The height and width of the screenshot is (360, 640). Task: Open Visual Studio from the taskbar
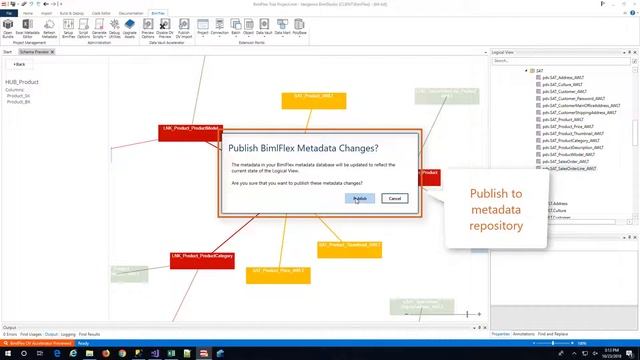click(155, 353)
